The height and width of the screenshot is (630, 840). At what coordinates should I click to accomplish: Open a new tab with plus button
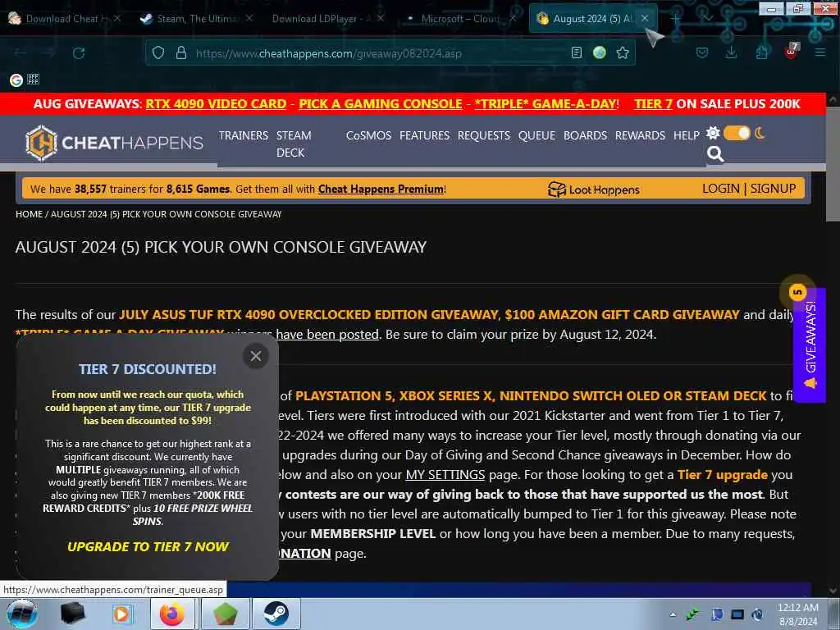[x=676, y=18]
